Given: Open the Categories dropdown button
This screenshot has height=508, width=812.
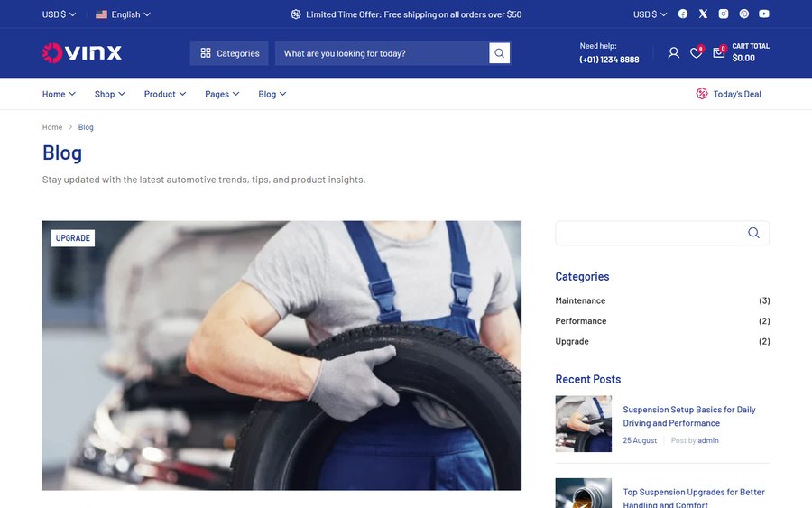Looking at the screenshot, I should click(x=229, y=53).
